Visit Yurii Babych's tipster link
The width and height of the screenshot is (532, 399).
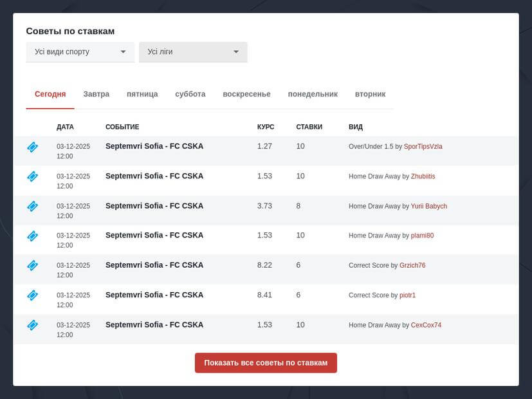coord(428,207)
